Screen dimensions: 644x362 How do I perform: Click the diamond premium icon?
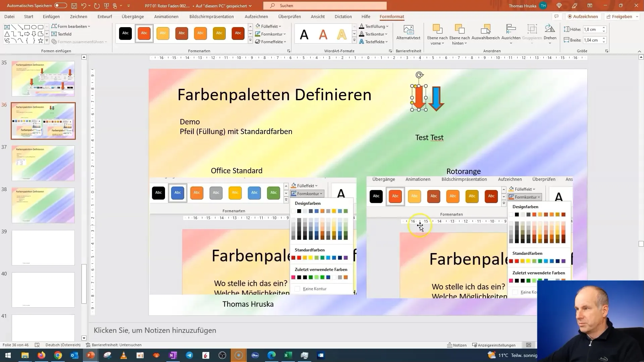tap(559, 6)
